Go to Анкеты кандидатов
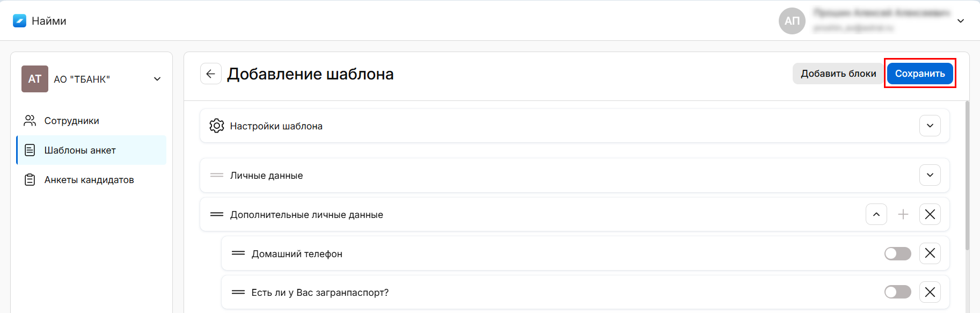Image resolution: width=980 pixels, height=313 pixels. pyautogui.click(x=89, y=180)
